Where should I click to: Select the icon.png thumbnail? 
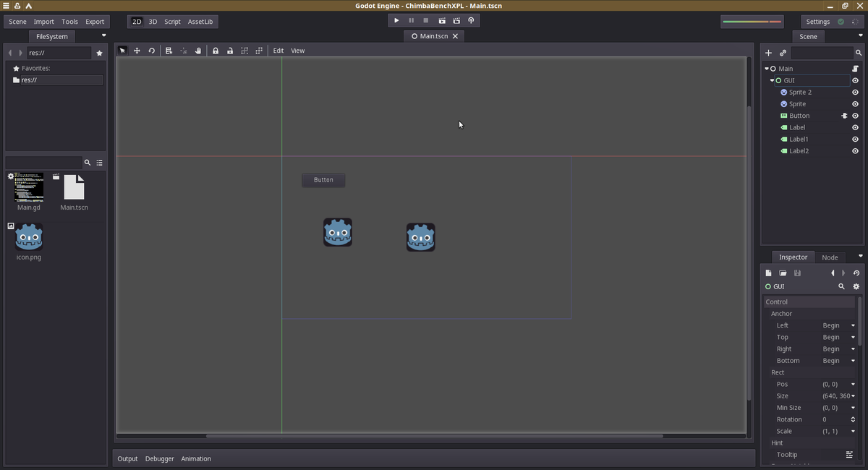point(29,237)
